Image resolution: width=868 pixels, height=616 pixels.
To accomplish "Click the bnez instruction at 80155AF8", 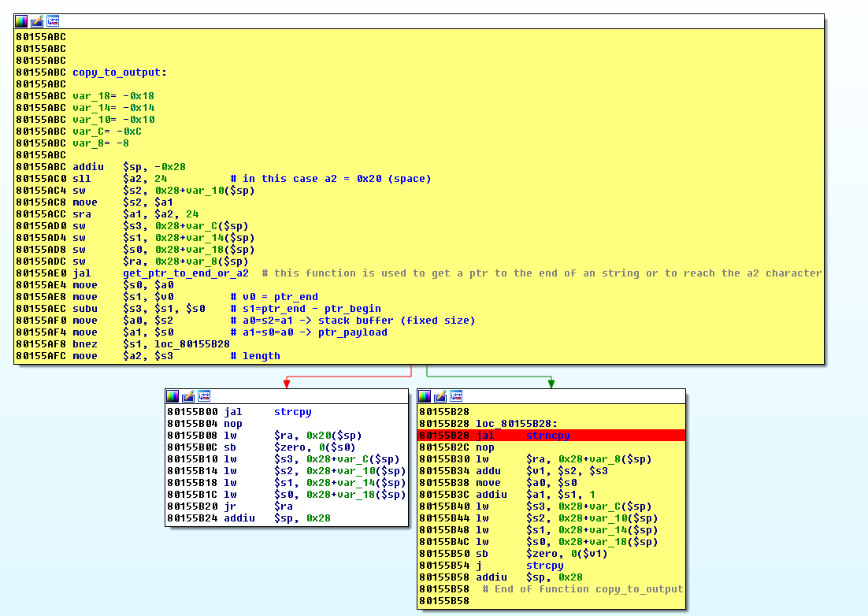I will pyautogui.click(x=85, y=343).
